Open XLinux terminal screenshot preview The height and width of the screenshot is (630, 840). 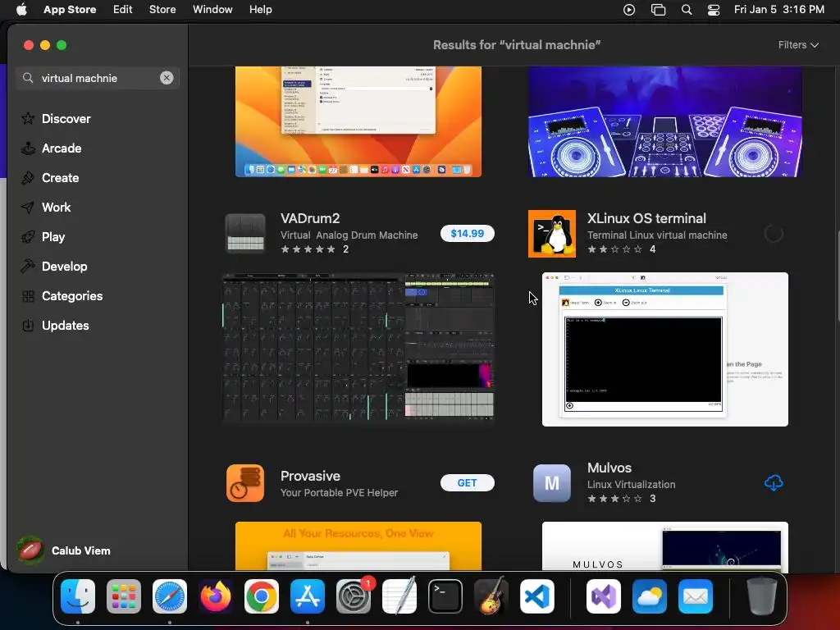point(664,349)
